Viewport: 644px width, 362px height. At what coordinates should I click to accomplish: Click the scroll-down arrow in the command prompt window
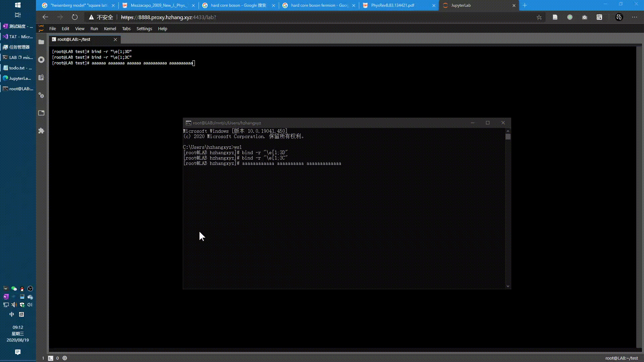508,286
